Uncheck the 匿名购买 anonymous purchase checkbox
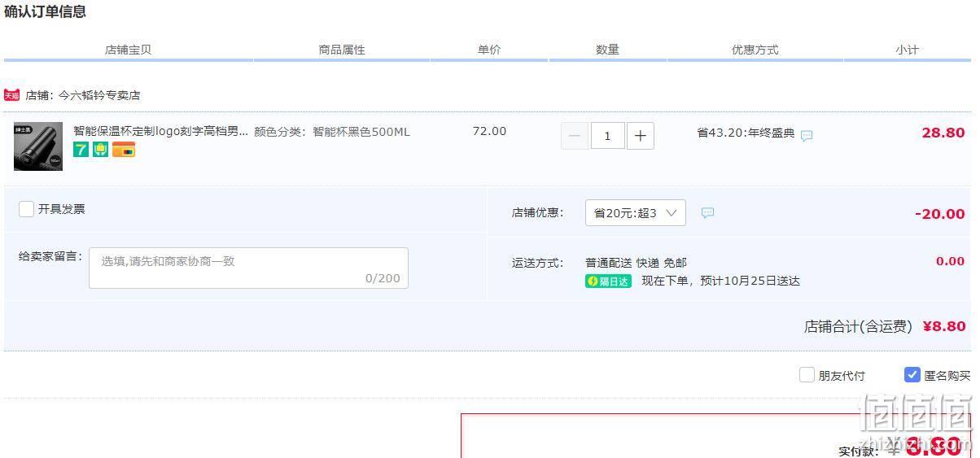 coord(912,375)
